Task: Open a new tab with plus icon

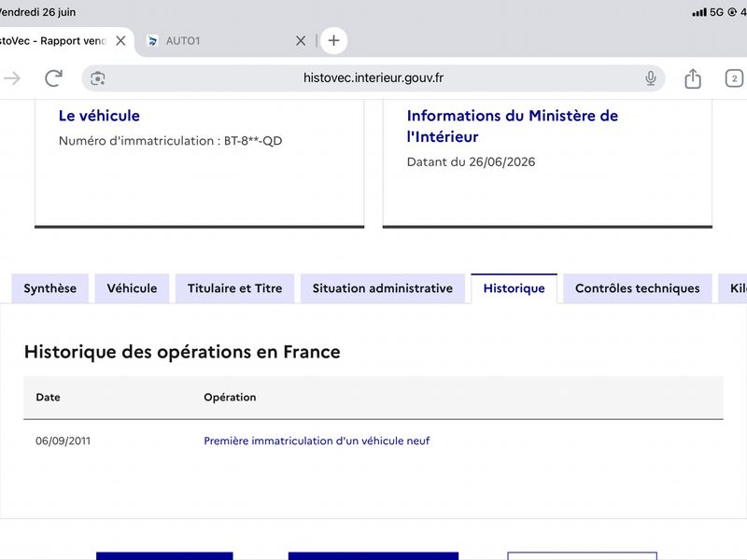Action: point(334,40)
